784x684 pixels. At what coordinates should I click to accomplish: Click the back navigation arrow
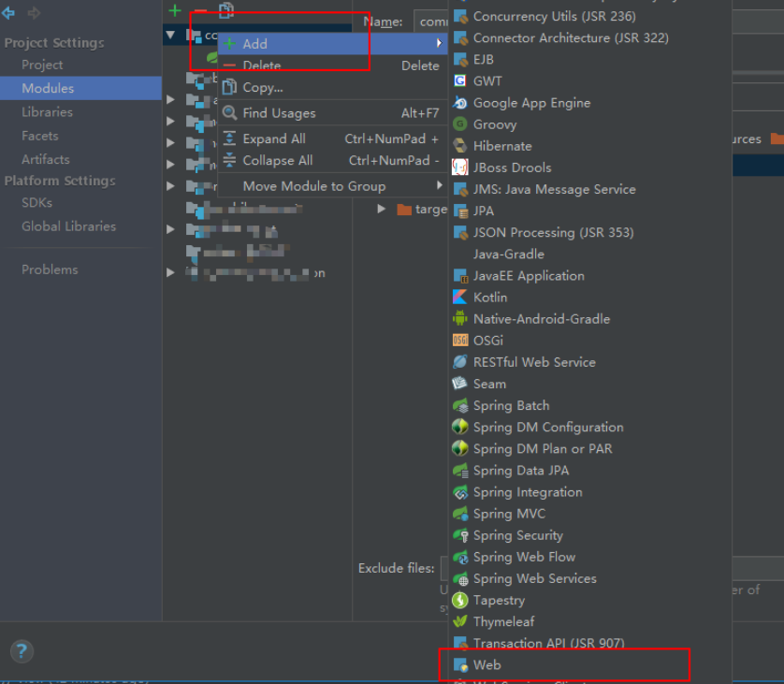tap(8, 12)
